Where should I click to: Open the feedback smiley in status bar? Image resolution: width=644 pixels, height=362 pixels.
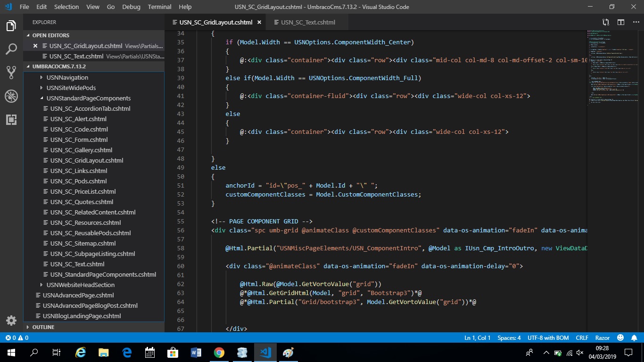click(620, 338)
